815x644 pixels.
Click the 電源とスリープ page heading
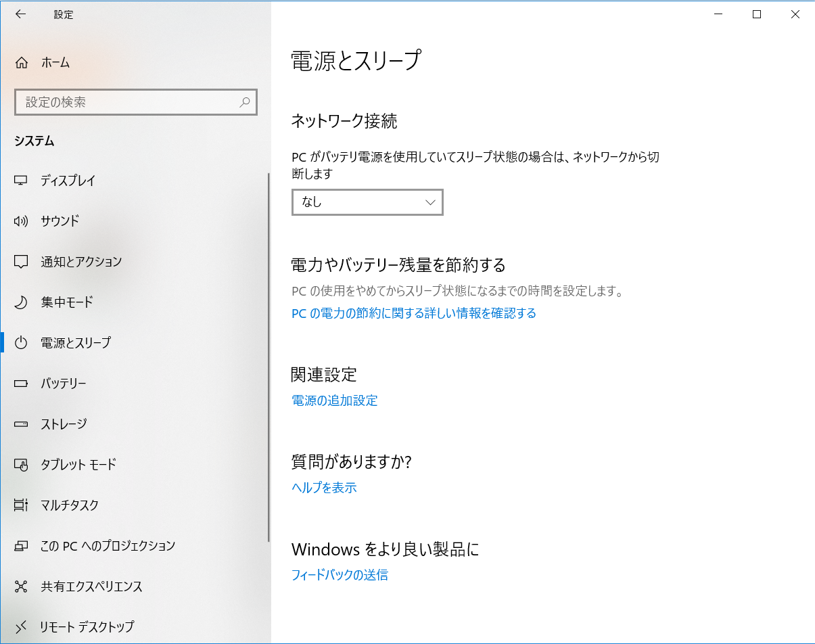click(356, 60)
